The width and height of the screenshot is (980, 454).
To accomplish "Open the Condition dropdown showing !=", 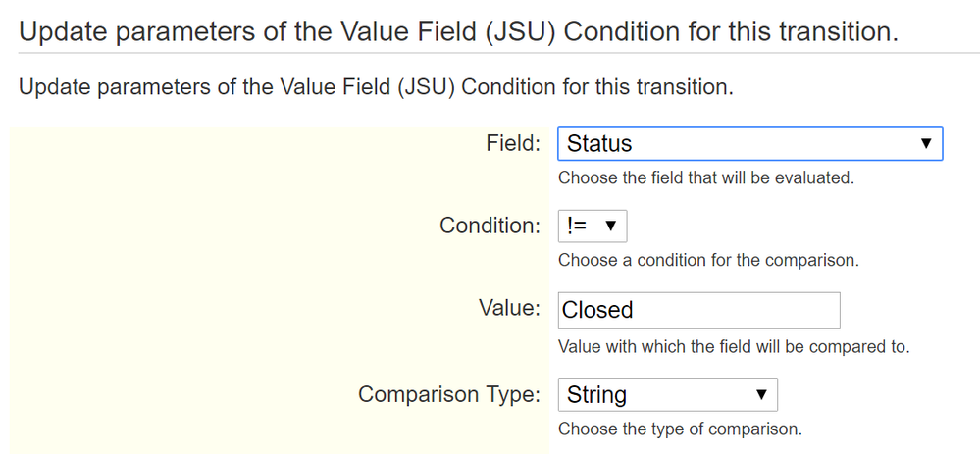I will point(592,227).
